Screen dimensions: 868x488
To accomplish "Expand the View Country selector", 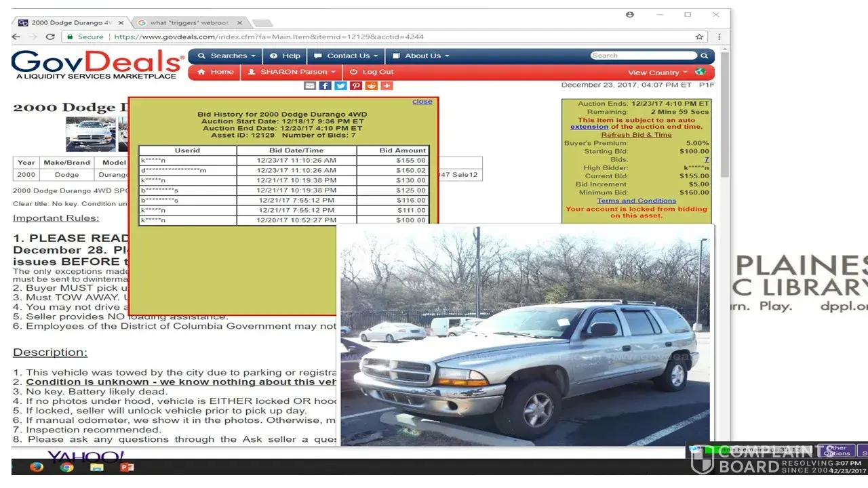I will pos(657,73).
